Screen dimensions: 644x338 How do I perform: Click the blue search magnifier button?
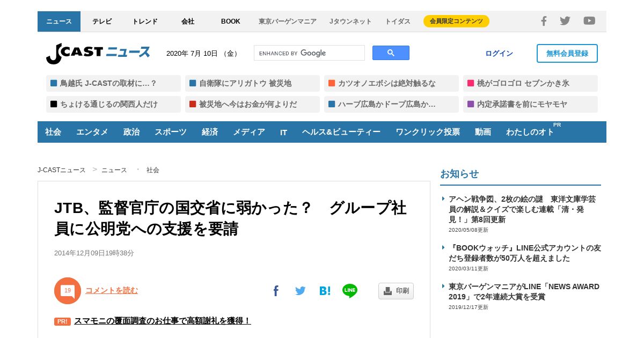[391, 53]
